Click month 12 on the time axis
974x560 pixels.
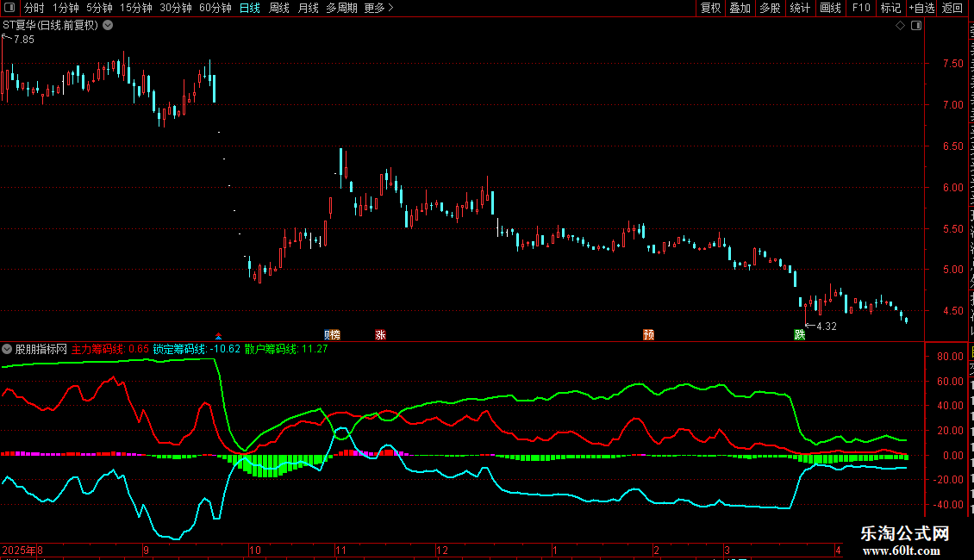tap(441, 550)
